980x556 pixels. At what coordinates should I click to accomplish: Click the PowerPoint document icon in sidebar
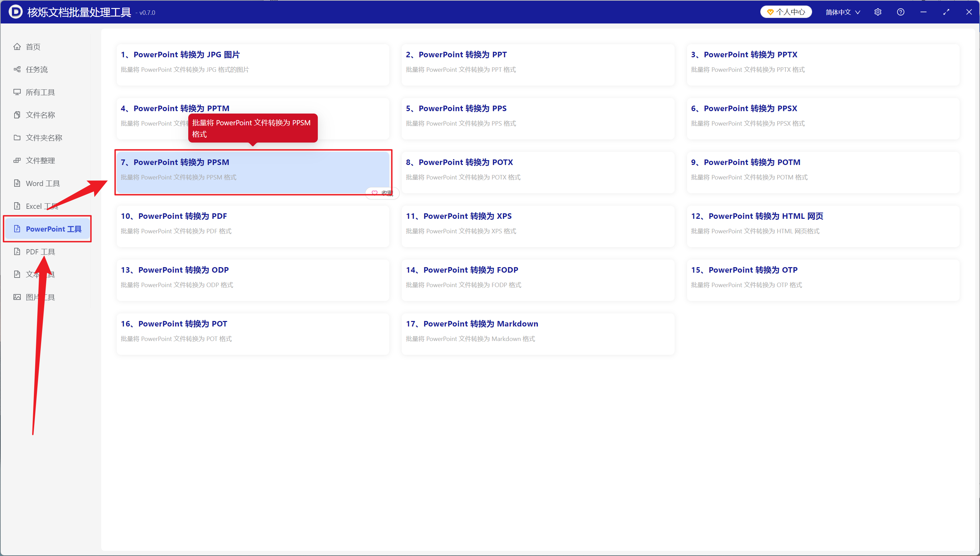click(x=17, y=229)
